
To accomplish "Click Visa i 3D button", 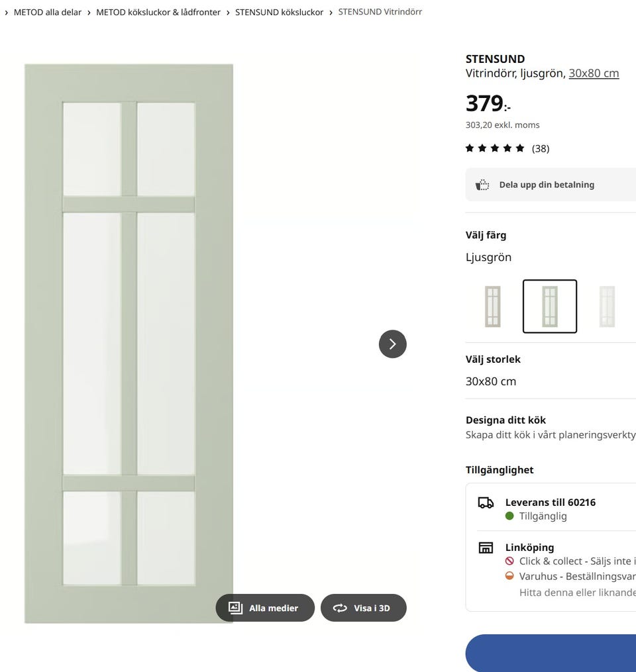I will (x=363, y=608).
